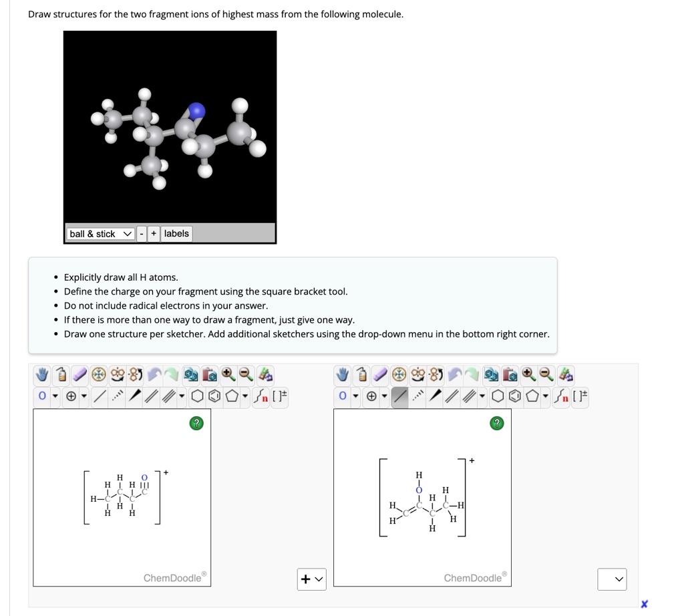This screenshot has width=684, height=616.
Task: Select the benzene ring tool in left sketcher
Action: click(x=214, y=396)
